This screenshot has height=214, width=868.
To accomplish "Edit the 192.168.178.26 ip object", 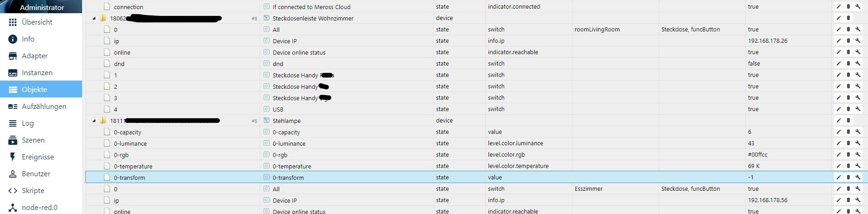I will coord(838,41).
